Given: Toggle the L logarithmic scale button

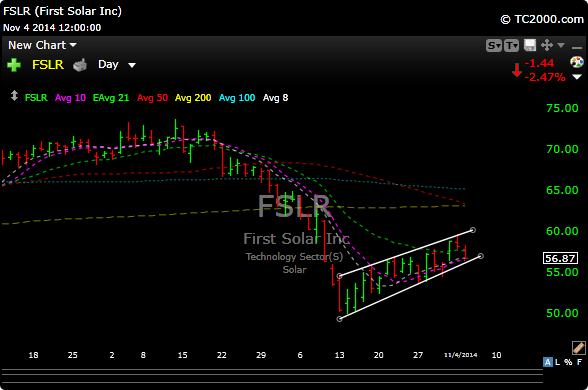Looking at the screenshot, I should 558,362.
